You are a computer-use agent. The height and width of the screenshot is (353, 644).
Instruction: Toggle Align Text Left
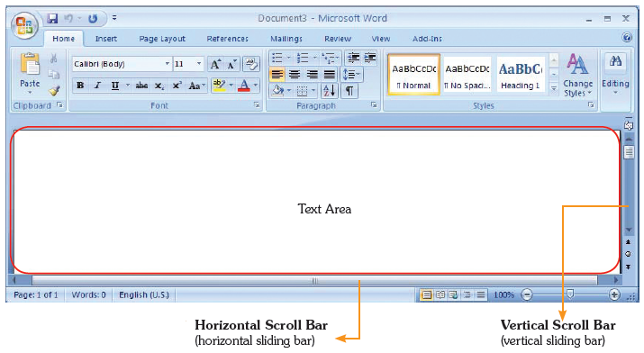[277, 75]
